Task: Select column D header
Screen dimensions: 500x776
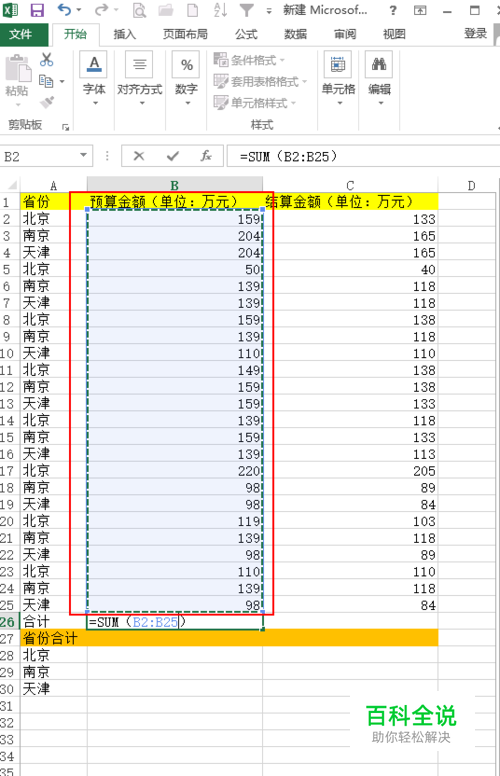Action: click(x=471, y=186)
